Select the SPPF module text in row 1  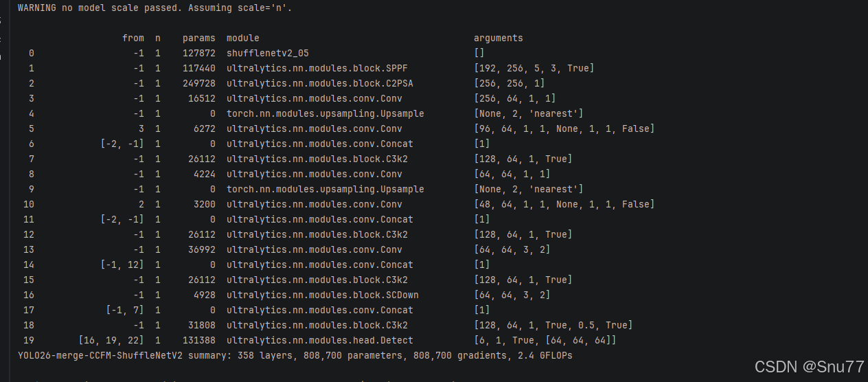coord(320,68)
